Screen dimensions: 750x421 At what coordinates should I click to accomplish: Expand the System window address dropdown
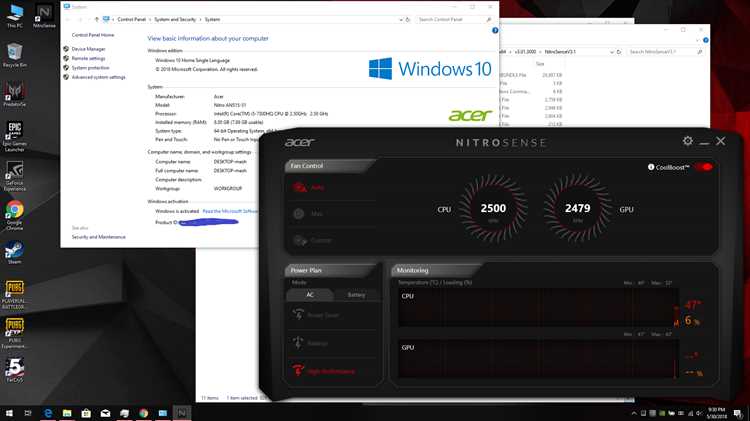tap(401, 20)
